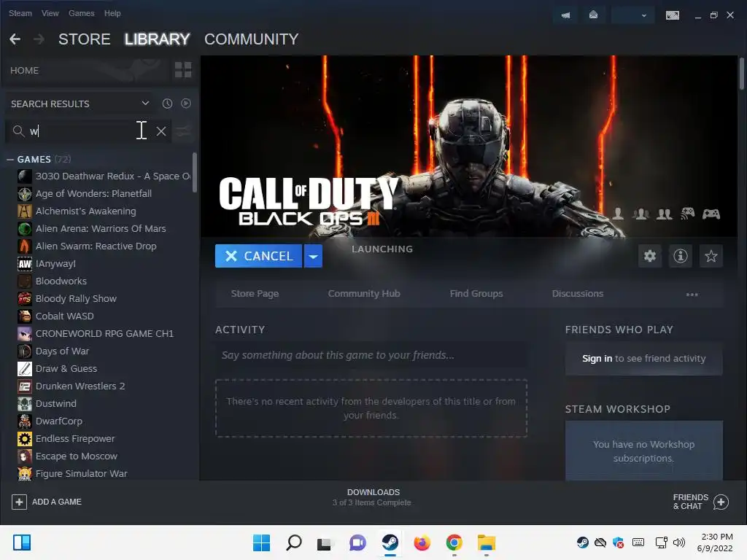Open launch options arrow beside Cancel
The width and height of the screenshot is (747, 560).
(x=313, y=256)
